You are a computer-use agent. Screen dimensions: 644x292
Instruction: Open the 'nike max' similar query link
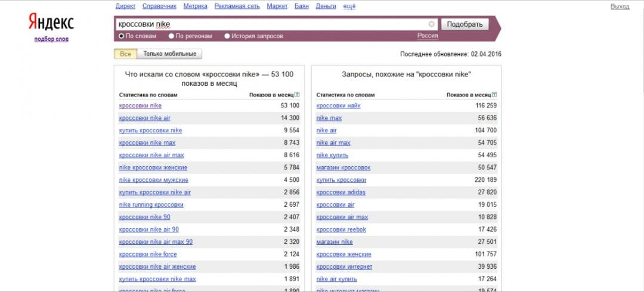click(x=329, y=118)
